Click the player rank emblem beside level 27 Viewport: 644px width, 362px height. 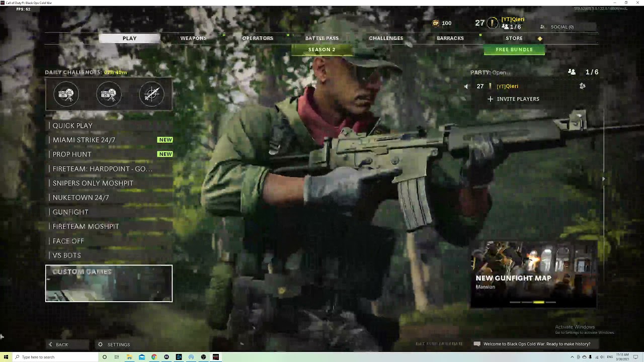coord(493,23)
